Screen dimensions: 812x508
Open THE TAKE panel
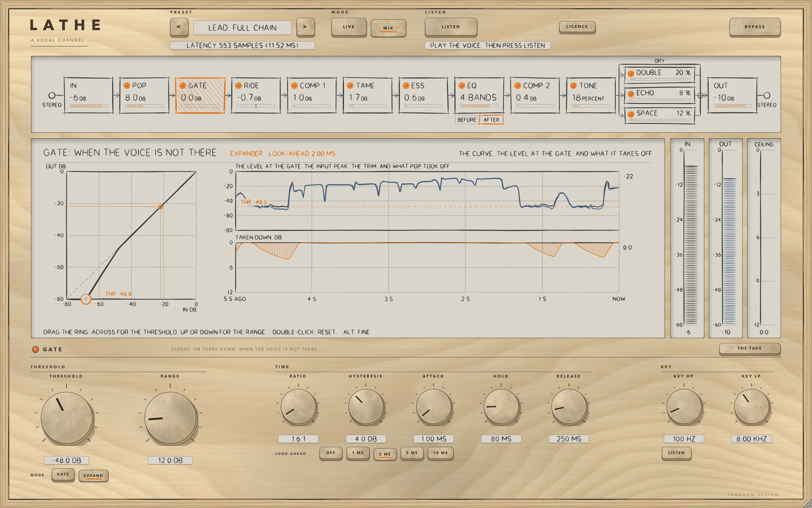(x=750, y=349)
